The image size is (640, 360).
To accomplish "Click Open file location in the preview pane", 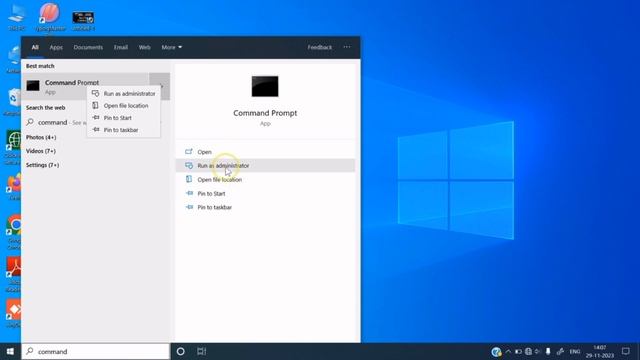I will coord(265,180).
